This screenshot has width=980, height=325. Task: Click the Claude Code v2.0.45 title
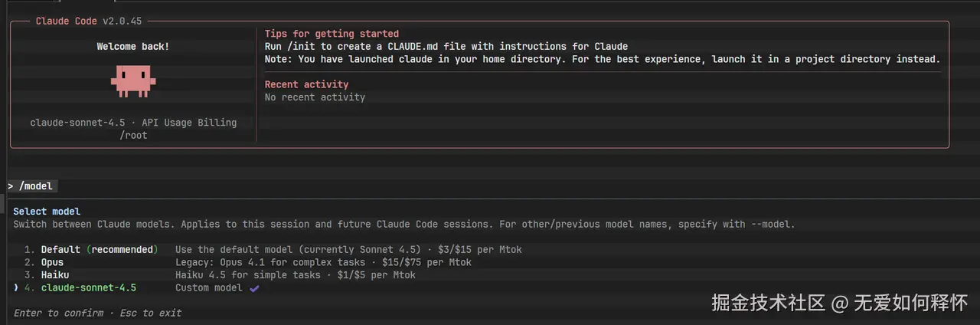pos(89,21)
